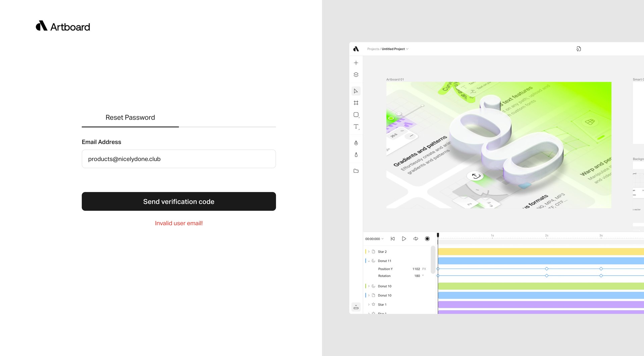Enable loop playback in the timeline
644x356 pixels.
point(416,238)
